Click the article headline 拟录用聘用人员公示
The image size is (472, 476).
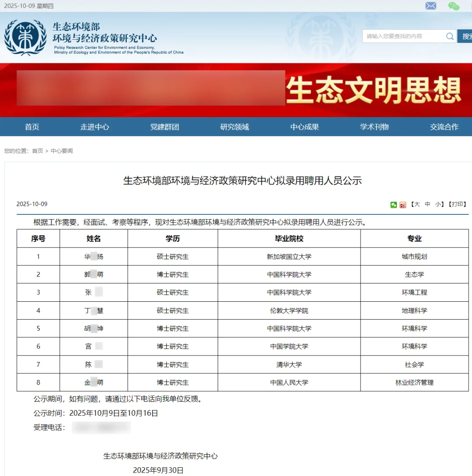pos(243,181)
